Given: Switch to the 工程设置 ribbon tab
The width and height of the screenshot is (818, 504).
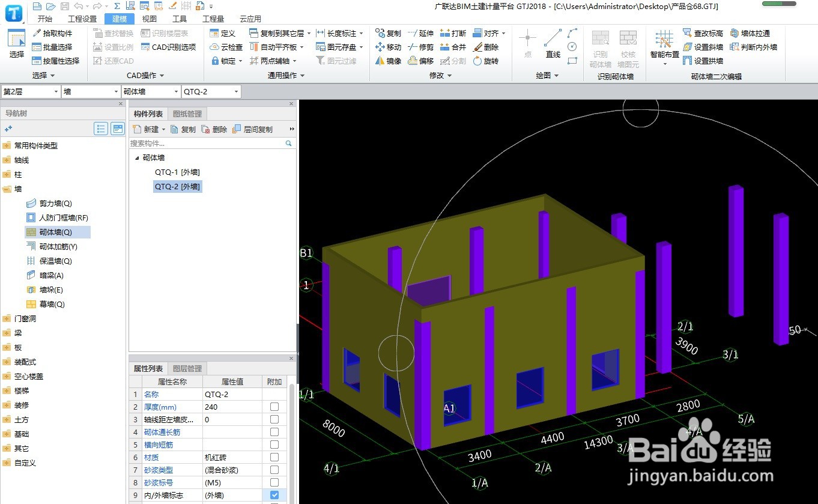Looking at the screenshot, I should 82,19.
